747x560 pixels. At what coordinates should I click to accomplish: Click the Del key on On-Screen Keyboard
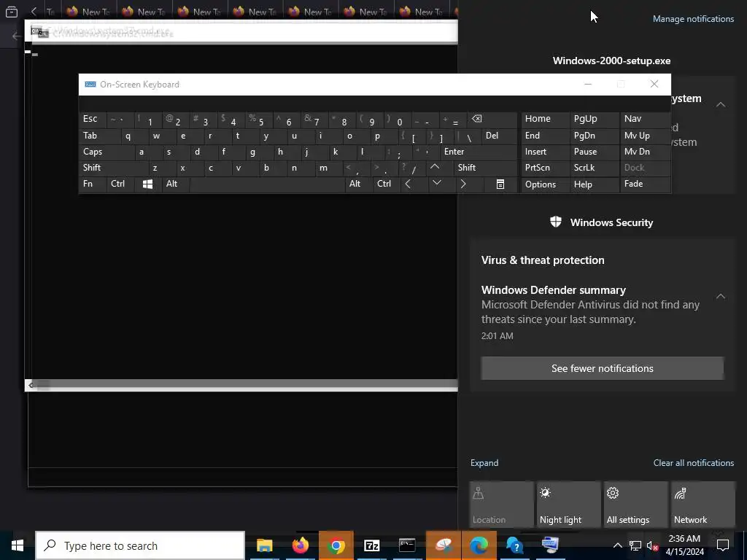(x=499, y=136)
